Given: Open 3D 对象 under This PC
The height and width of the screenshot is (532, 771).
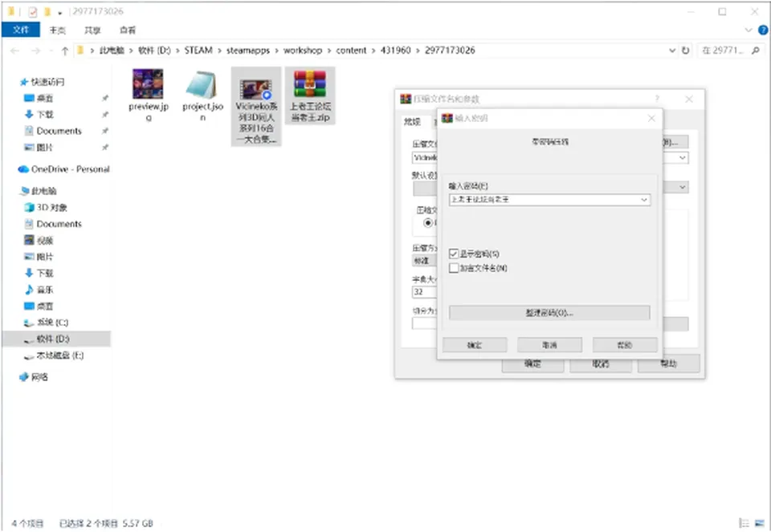Looking at the screenshot, I should click(47, 207).
